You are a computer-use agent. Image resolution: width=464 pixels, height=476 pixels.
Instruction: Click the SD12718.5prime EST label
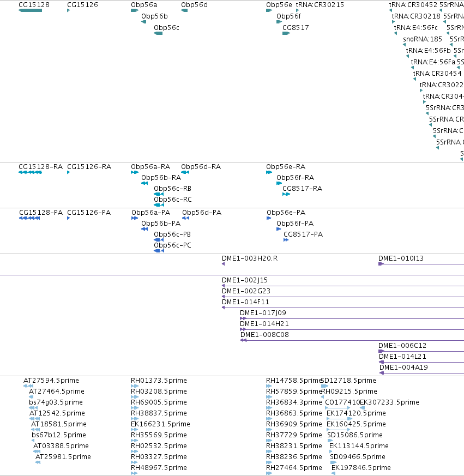(x=348, y=381)
